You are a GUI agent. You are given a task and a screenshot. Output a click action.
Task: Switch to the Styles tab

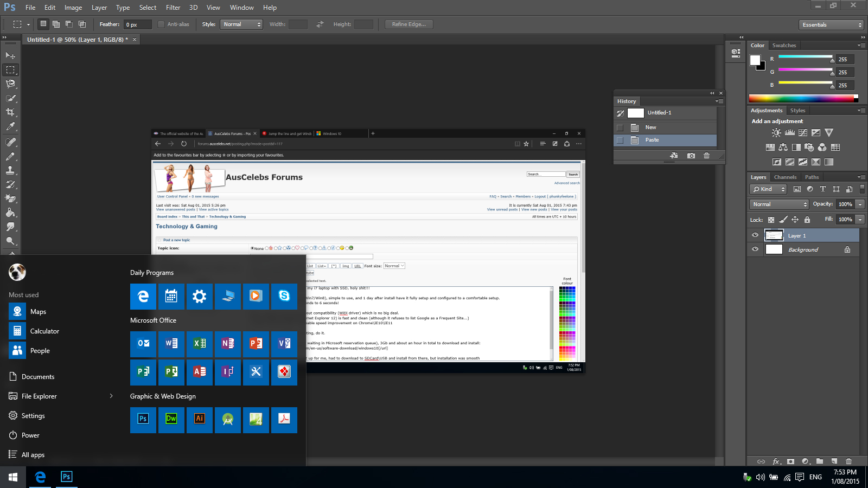click(x=797, y=111)
